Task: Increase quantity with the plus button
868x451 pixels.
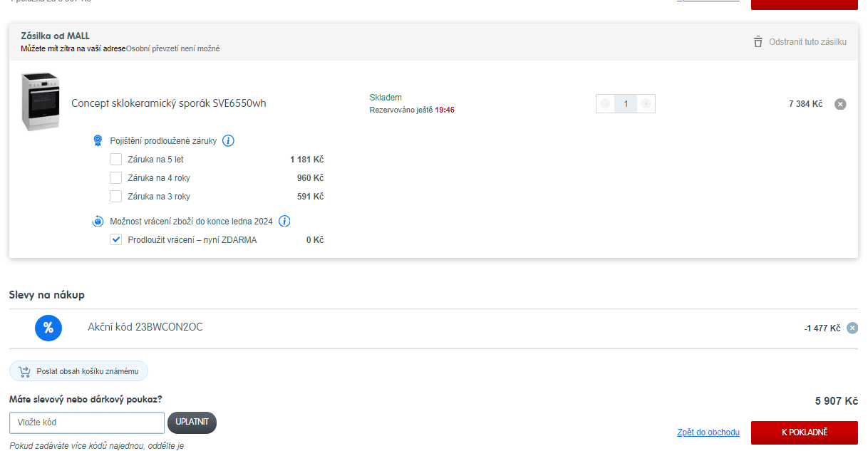Action: click(x=646, y=104)
